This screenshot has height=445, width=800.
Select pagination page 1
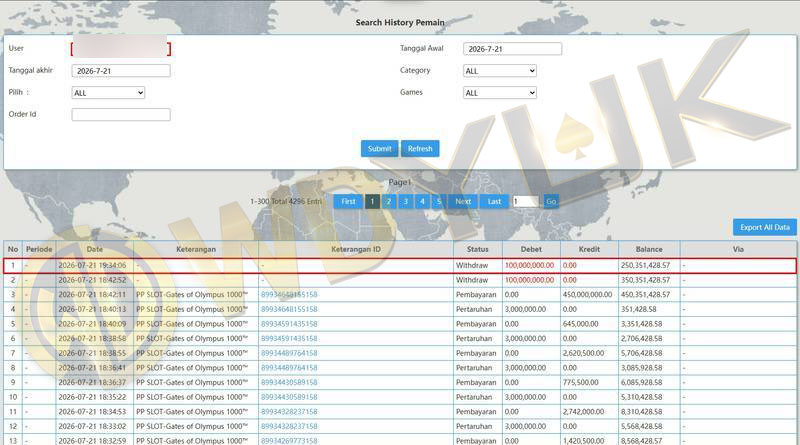pos(372,201)
